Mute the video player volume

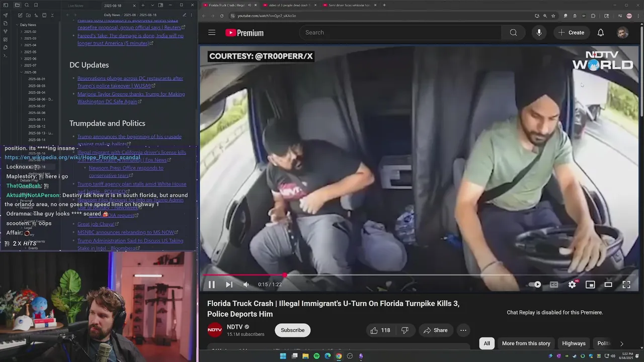[x=246, y=285]
